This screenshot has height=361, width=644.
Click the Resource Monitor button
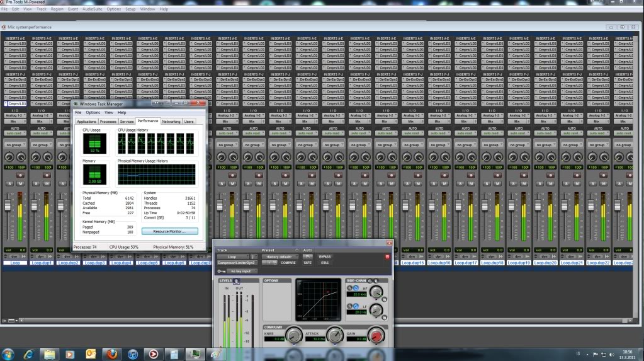coord(170,231)
